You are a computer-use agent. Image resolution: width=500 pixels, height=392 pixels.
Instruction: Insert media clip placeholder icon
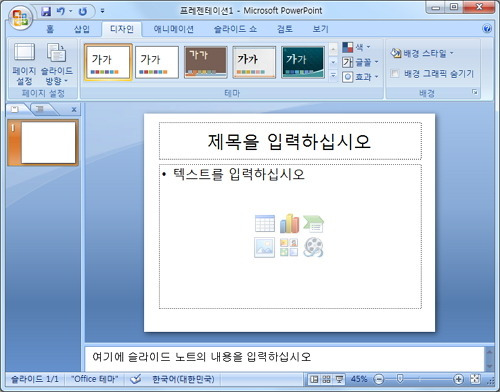click(313, 247)
